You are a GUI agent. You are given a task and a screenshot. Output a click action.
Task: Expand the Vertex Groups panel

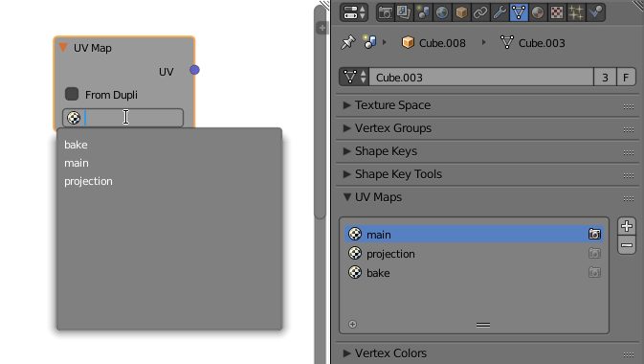[x=347, y=128]
